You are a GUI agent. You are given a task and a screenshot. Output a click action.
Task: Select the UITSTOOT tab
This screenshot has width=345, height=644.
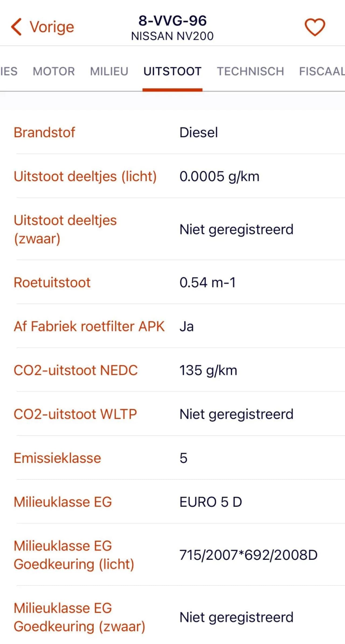pyautogui.click(x=172, y=71)
